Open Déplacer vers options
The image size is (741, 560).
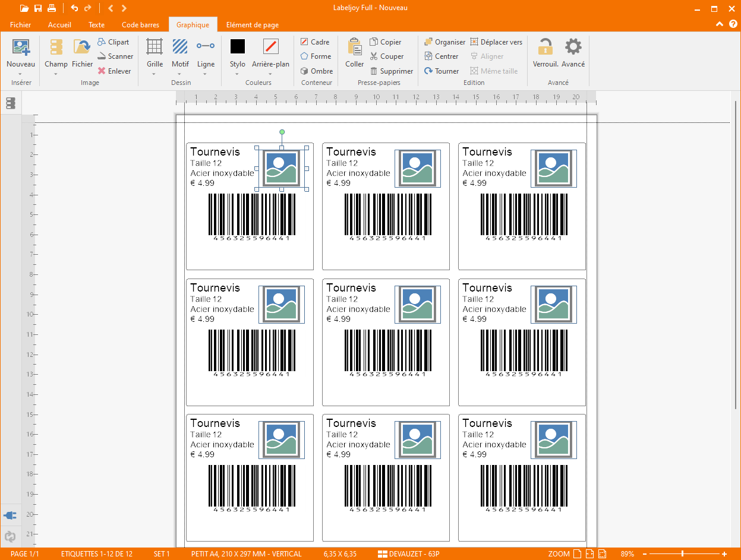497,42
